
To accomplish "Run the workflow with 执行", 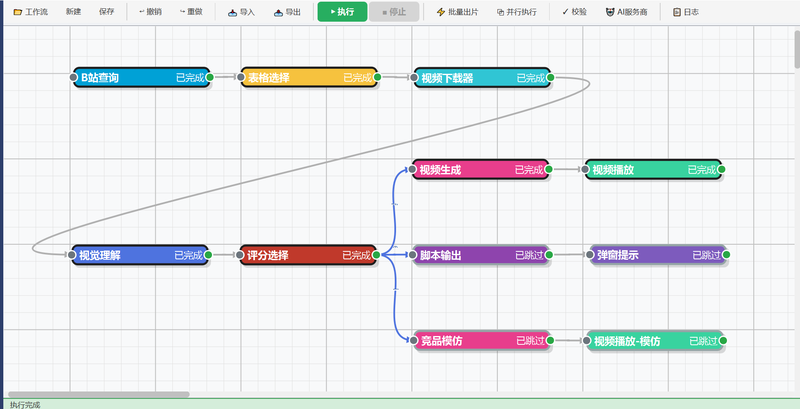I will (342, 12).
